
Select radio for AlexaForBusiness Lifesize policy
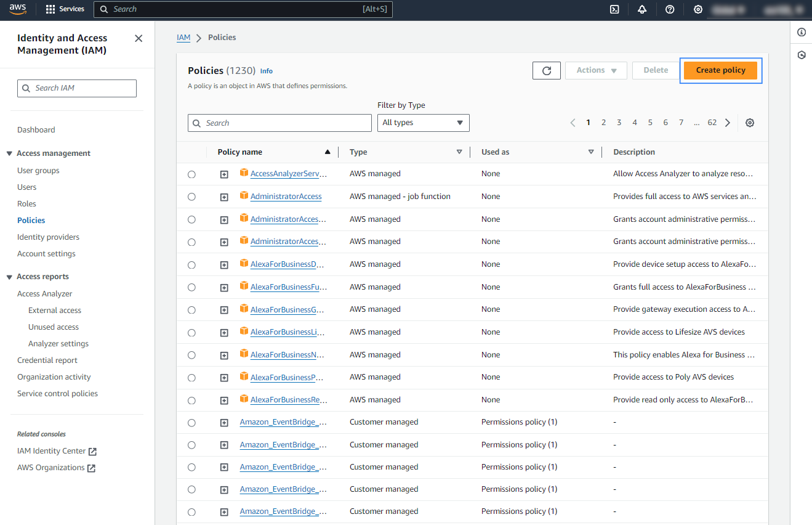pyautogui.click(x=191, y=333)
